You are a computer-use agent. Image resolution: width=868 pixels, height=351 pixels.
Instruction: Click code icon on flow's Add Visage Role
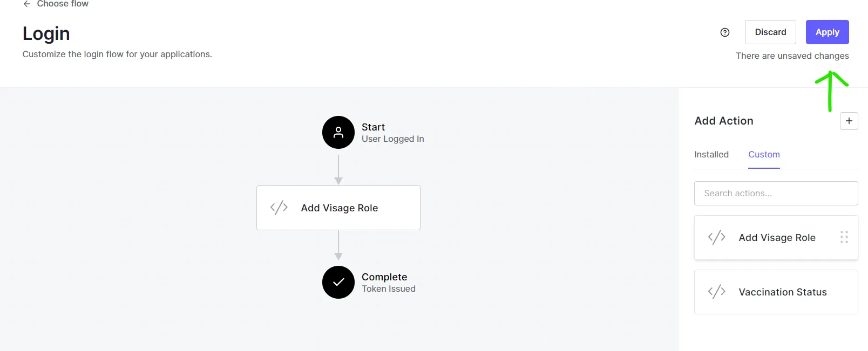coord(279,208)
